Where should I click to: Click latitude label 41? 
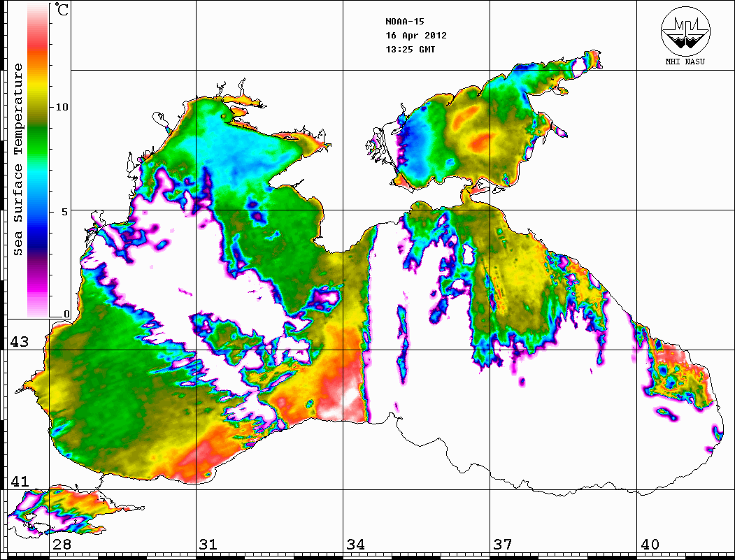pyautogui.click(x=19, y=481)
